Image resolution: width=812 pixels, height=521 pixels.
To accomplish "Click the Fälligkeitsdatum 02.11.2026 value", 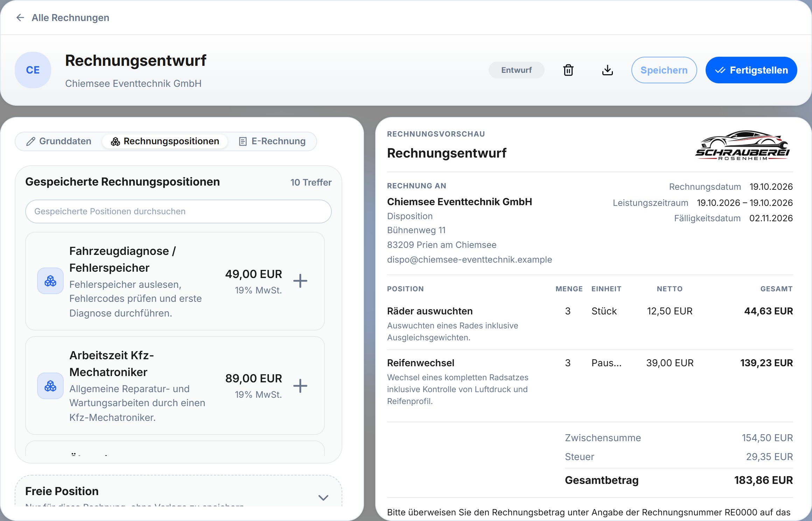I will point(771,218).
